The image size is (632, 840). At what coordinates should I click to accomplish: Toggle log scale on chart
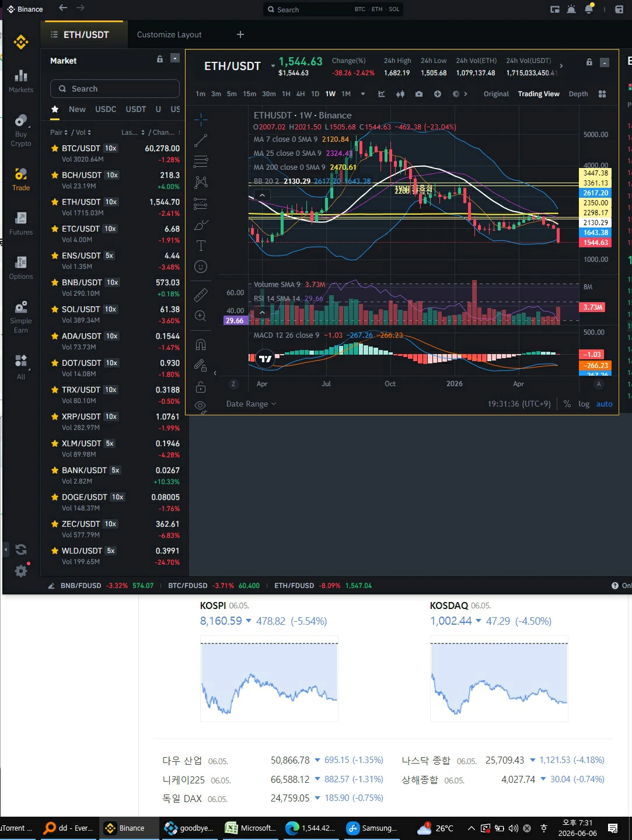[584, 404]
